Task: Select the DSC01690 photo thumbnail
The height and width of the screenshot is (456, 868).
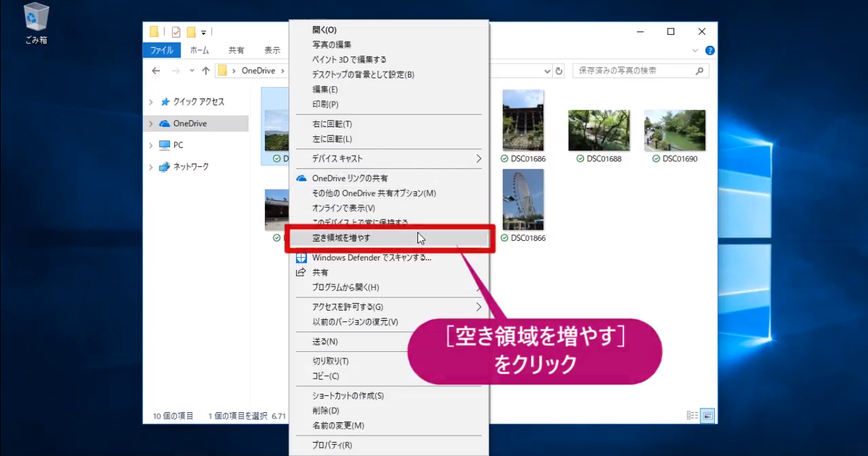Action: coord(675,130)
